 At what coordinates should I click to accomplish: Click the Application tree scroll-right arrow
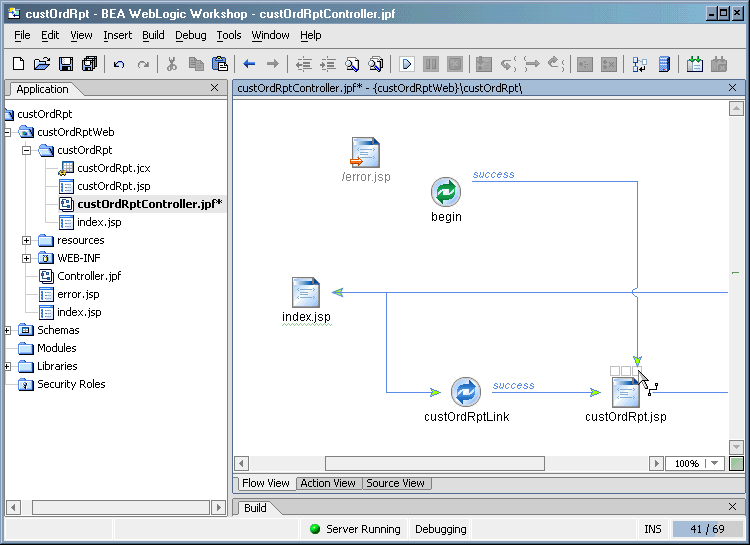pos(219,507)
